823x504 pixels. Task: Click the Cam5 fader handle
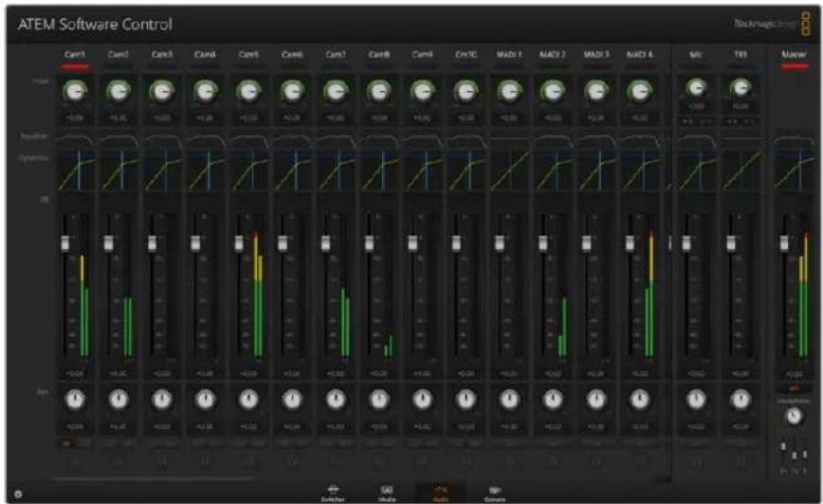click(x=239, y=243)
